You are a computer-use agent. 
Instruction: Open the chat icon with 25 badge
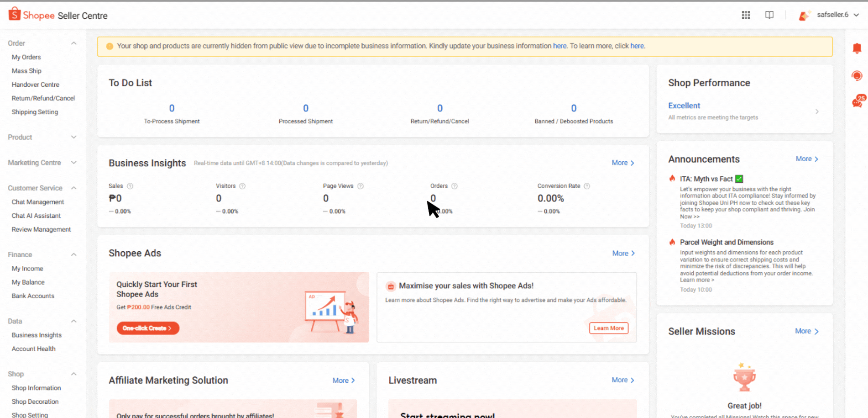point(858,101)
